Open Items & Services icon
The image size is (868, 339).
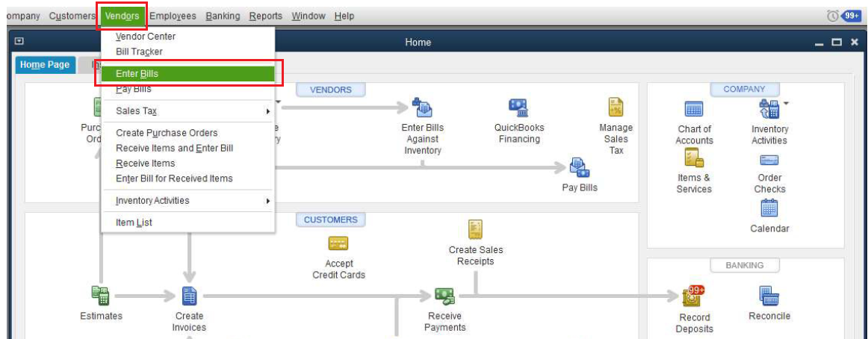[x=694, y=159]
